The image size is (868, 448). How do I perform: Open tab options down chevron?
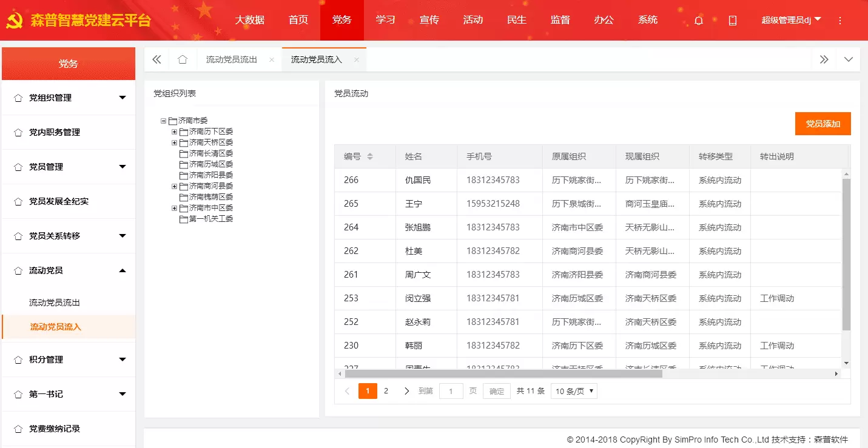tap(849, 59)
